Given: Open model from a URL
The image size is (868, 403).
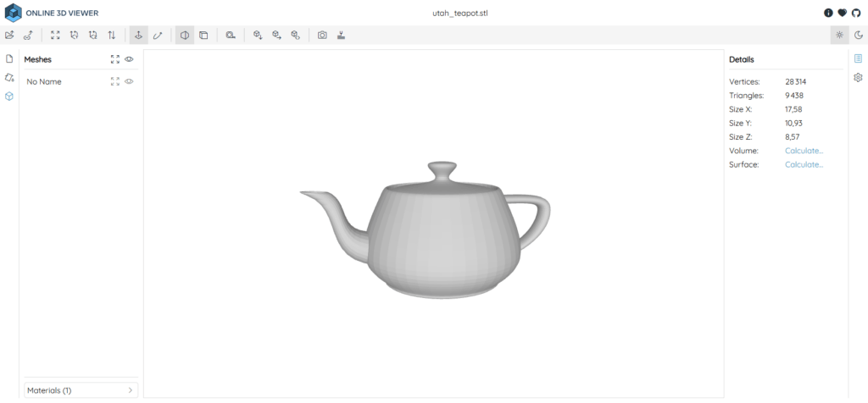Looking at the screenshot, I should 28,36.
